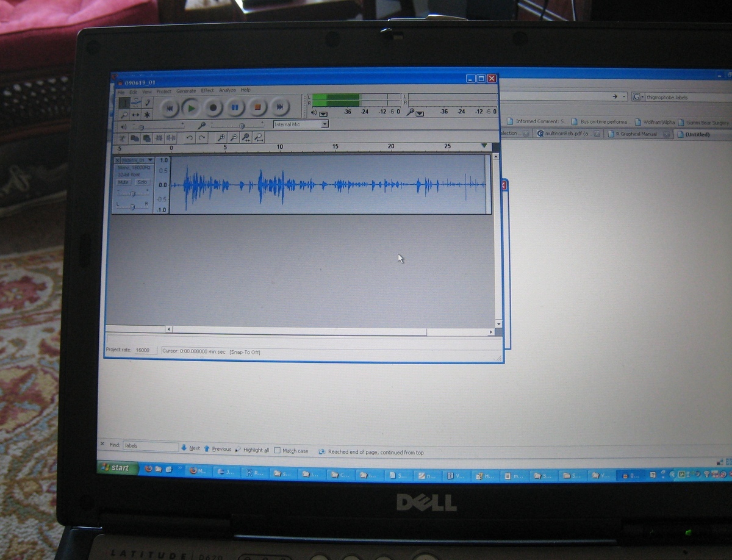732x560 pixels.
Task: Toggle the track Mute button
Action: click(x=124, y=182)
